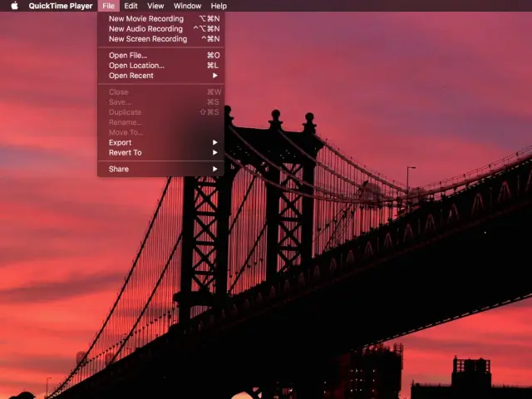
Task: Open the Apple menu
Action: 14,6
